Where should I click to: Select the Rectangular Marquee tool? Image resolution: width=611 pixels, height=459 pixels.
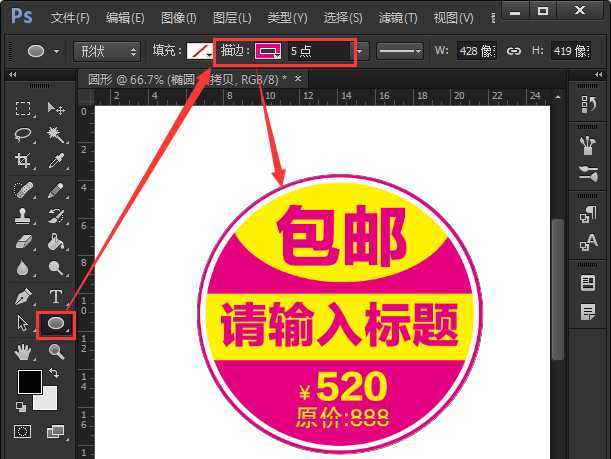23,109
